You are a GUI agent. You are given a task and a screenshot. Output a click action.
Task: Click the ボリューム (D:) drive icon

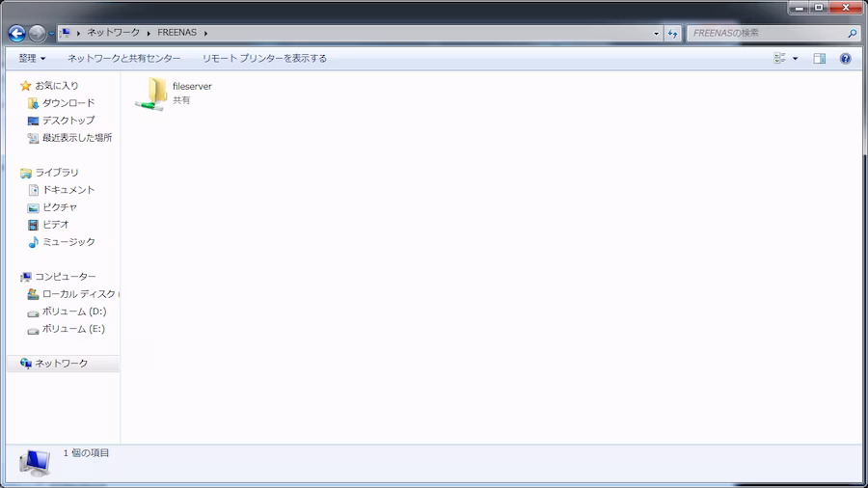[x=33, y=313]
